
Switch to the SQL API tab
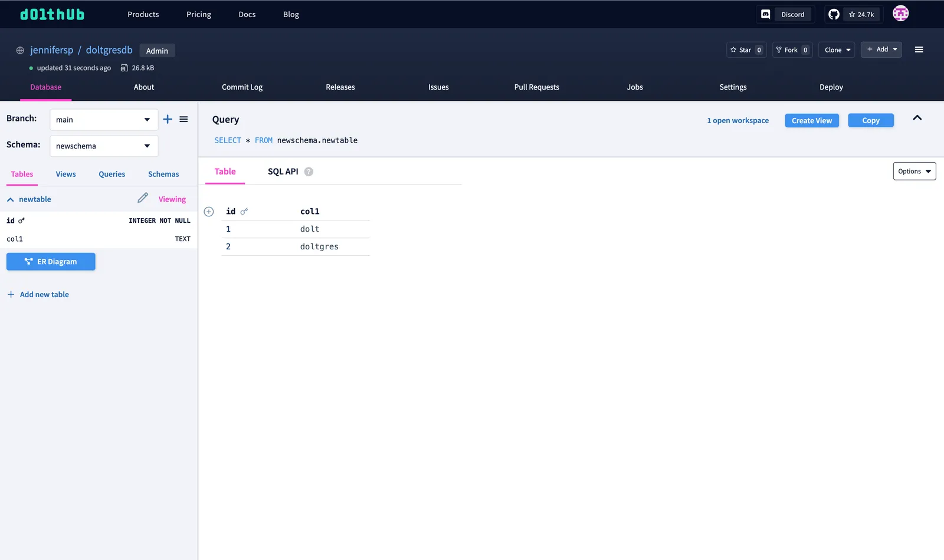click(283, 172)
